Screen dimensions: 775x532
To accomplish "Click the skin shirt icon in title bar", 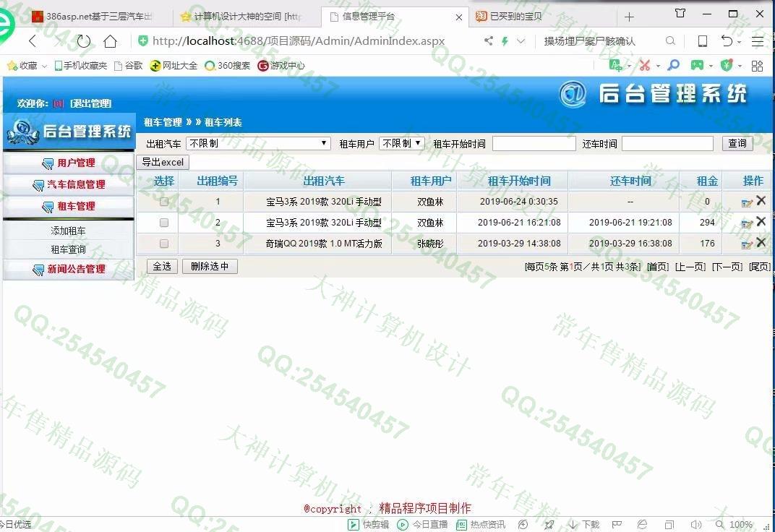I will click(x=680, y=13).
